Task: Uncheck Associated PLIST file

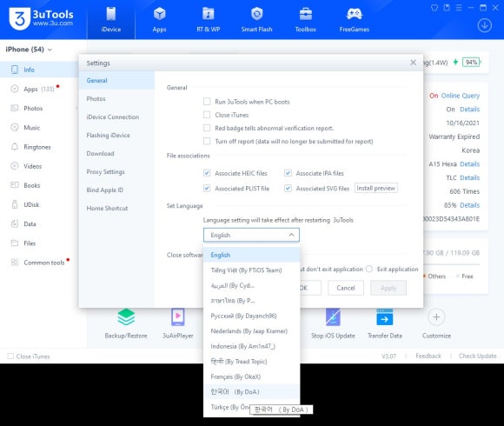Action: (x=207, y=188)
